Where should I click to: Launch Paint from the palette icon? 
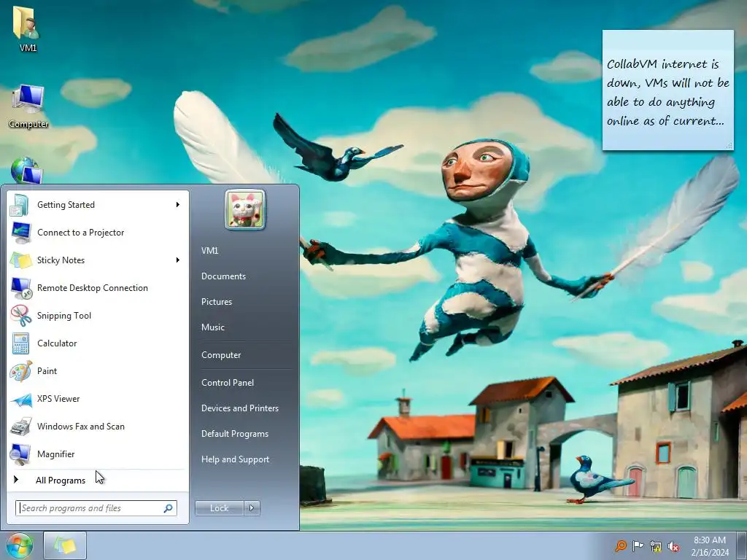click(20, 371)
